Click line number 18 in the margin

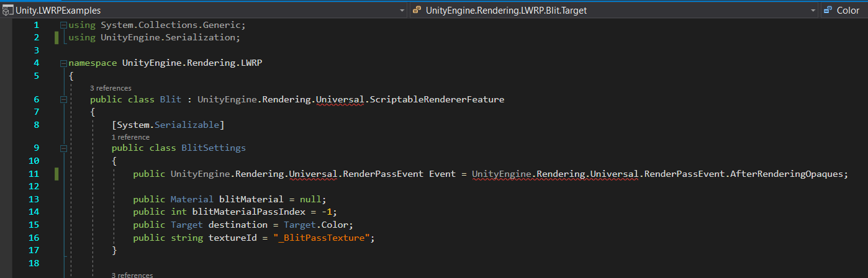[34, 263]
